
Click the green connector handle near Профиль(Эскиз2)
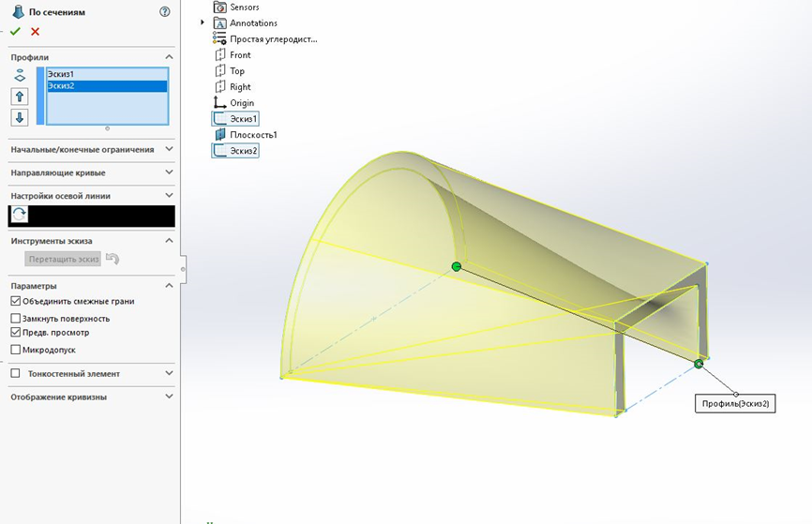click(699, 364)
